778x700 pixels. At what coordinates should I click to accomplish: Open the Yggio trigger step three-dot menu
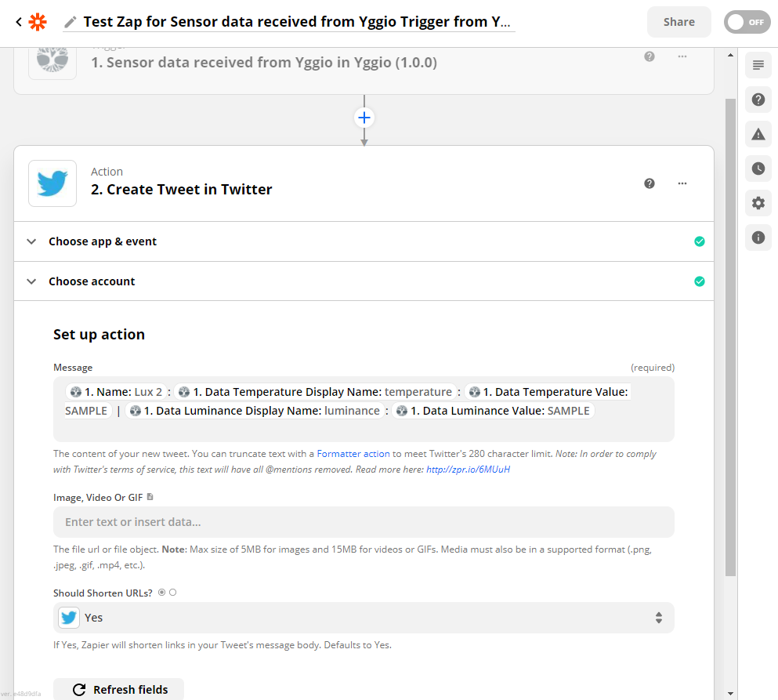point(682,56)
